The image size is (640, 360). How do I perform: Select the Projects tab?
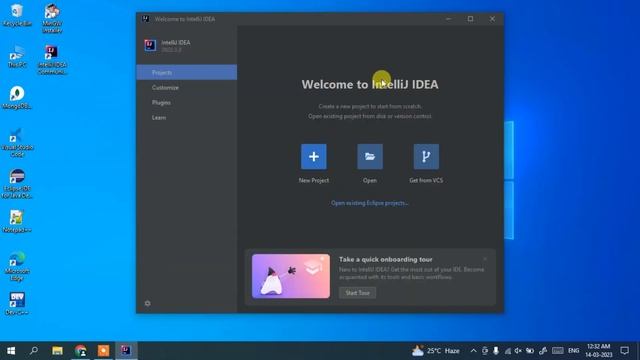(x=187, y=72)
